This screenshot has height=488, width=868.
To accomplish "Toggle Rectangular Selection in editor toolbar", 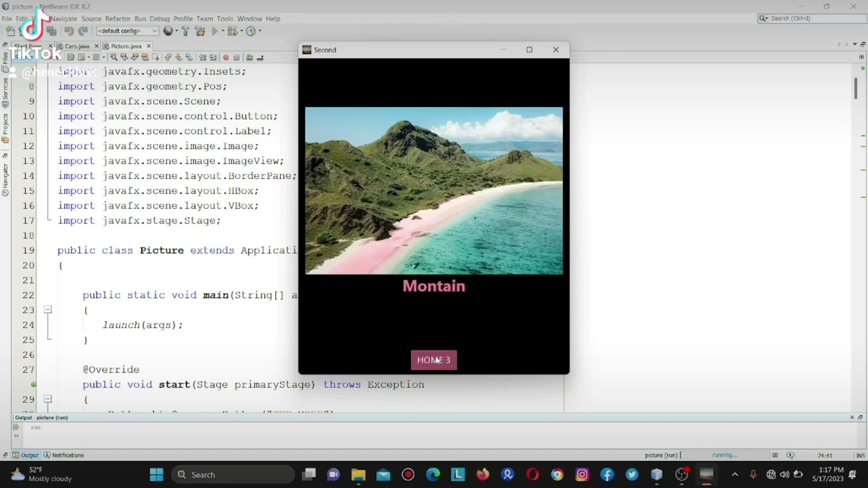I will tap(155, 58).
